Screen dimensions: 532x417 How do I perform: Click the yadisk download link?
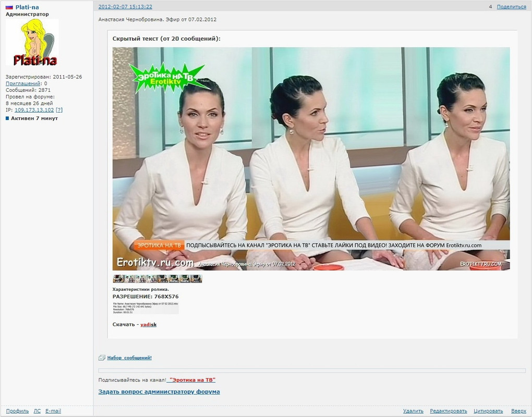click(148, 324)
